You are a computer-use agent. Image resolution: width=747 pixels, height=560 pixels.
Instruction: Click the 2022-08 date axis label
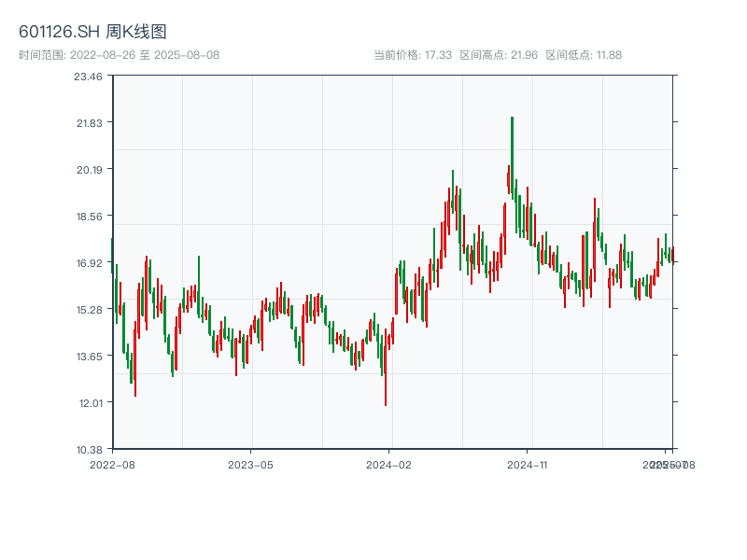coord(112,464)
